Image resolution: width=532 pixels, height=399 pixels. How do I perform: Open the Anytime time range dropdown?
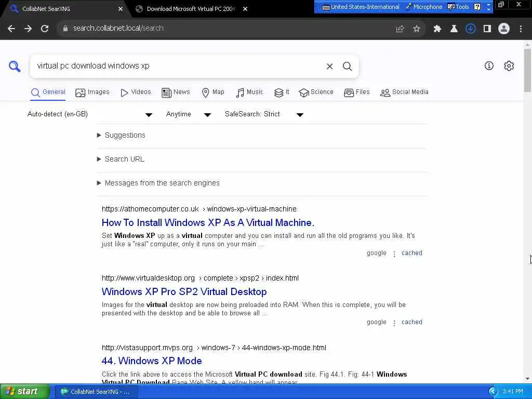click(189, 114)
